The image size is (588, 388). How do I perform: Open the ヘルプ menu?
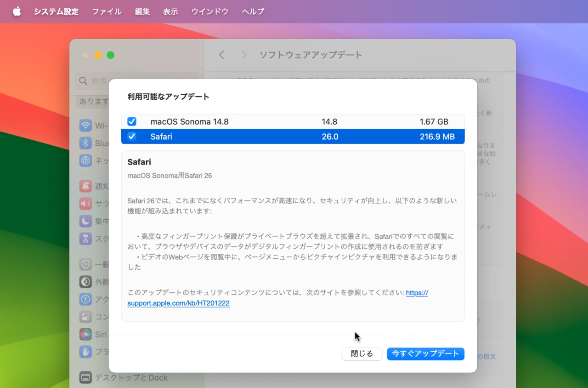(x=252, y=11)
